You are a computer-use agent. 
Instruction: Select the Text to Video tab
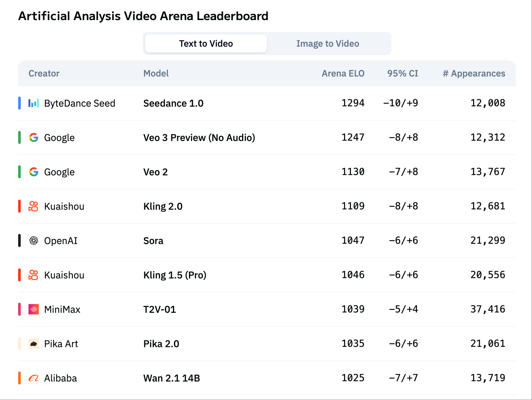[x=206, y=43]
